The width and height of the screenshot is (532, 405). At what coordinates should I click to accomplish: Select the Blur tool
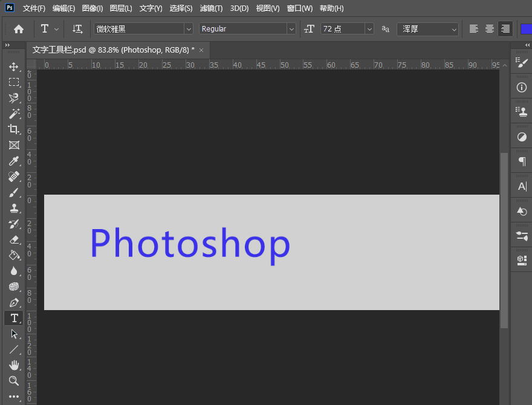[x=13, y=271]
